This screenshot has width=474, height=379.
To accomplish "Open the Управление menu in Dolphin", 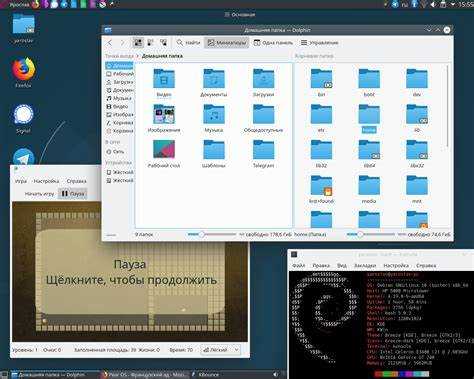I will coord(319,43).
